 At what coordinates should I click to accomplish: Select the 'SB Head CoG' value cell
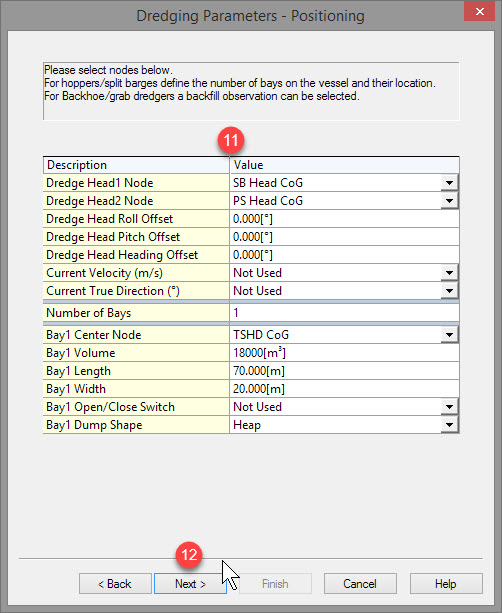(335, 183)
